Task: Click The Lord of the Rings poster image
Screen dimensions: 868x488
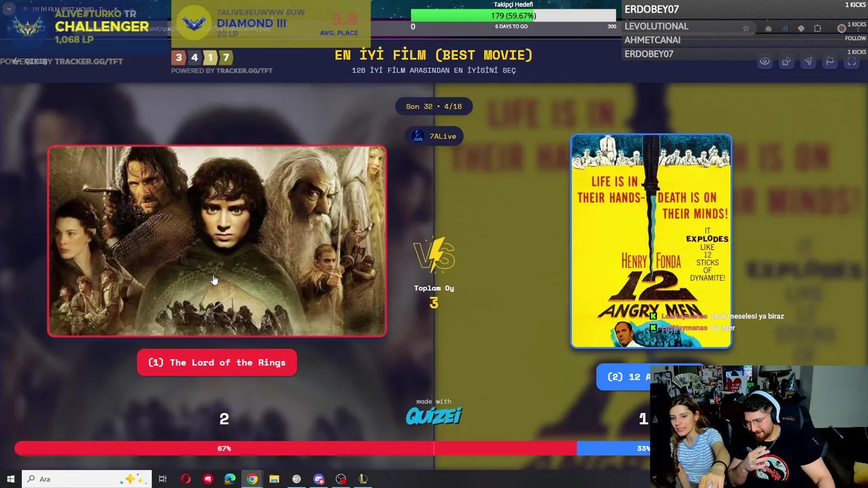Action: [217, 241]
